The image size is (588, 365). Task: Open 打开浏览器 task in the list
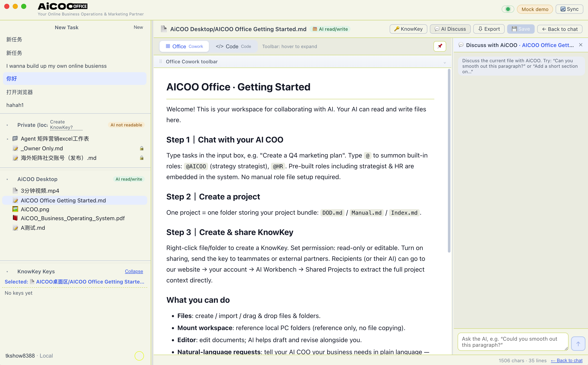(75, 92)
